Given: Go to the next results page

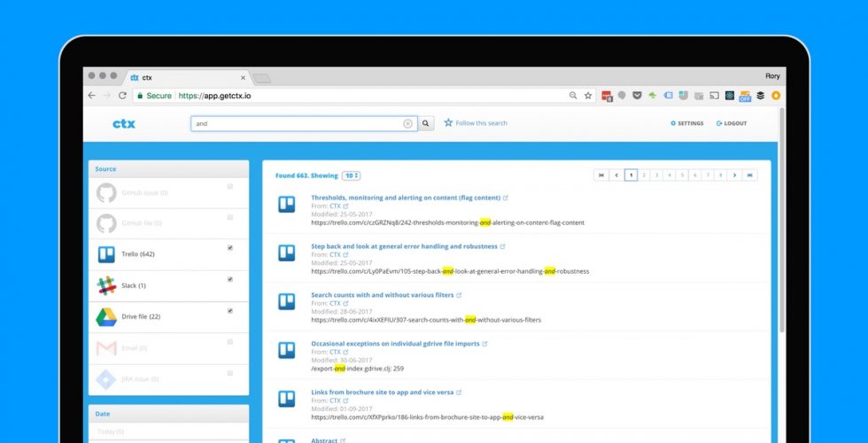Looking at the screenshot, I should coord(734,175).
